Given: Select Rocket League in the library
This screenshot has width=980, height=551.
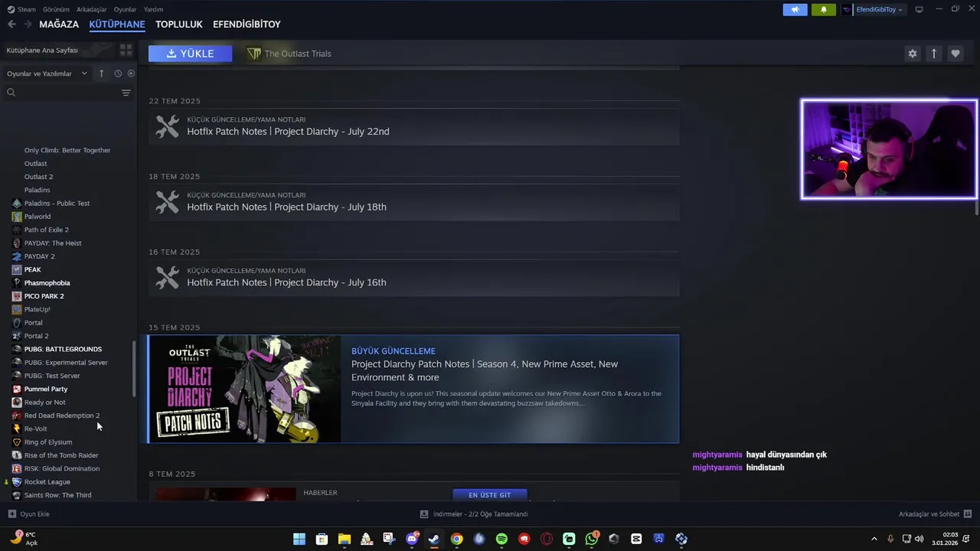Looking at the screenshot, I should (47, 482).
